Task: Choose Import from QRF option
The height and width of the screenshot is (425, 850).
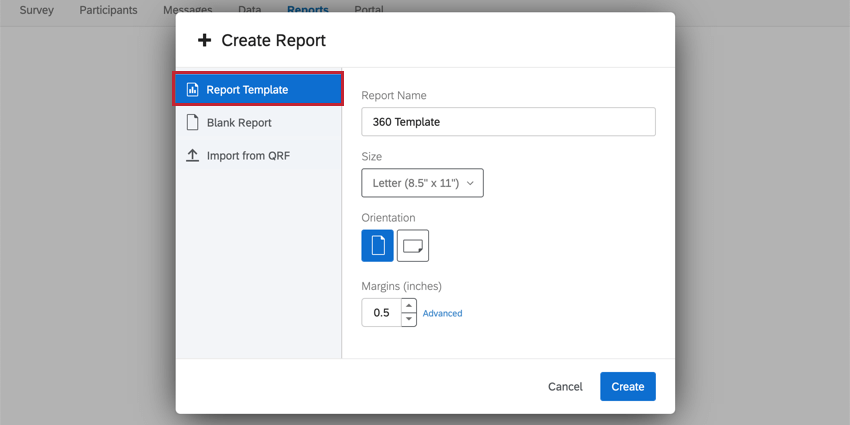Action: point(248,156)
